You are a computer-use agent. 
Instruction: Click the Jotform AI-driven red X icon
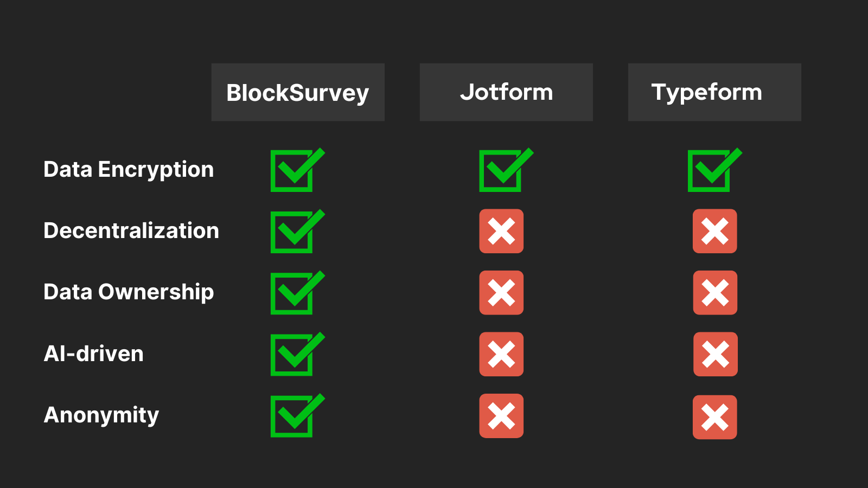point(501,354)
